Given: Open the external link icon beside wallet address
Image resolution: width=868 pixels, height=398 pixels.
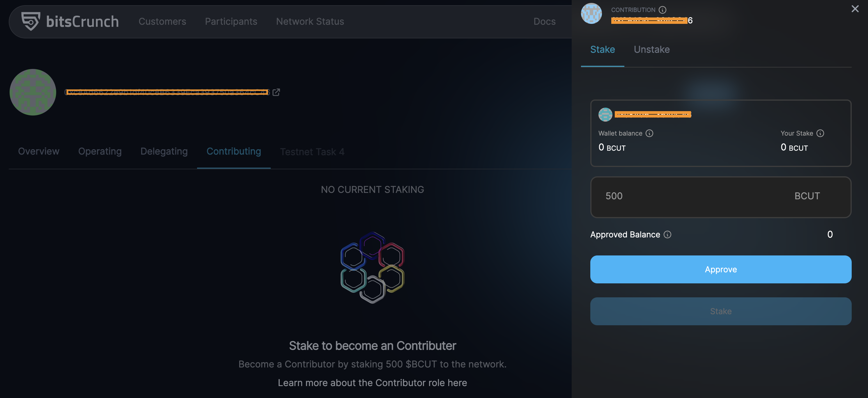Looking at the screenshot, I should click(x=276, y=92).
